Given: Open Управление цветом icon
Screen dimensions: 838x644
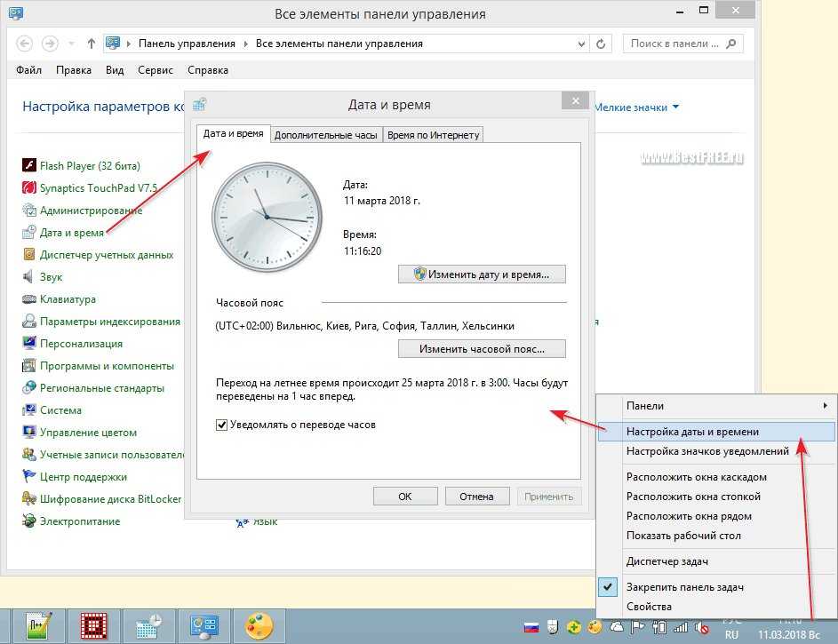Looking at the screenshot, I should pyautogui.click(x=28, y=432).
